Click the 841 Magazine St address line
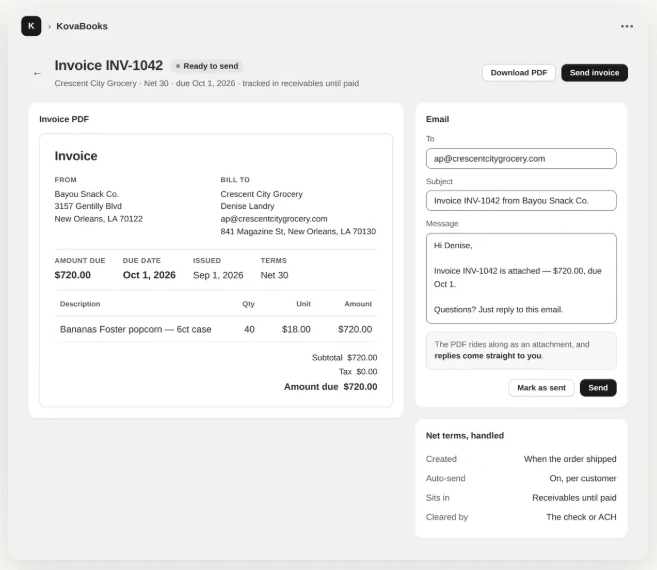Viewport: 657px width, 570px height. 298,231
